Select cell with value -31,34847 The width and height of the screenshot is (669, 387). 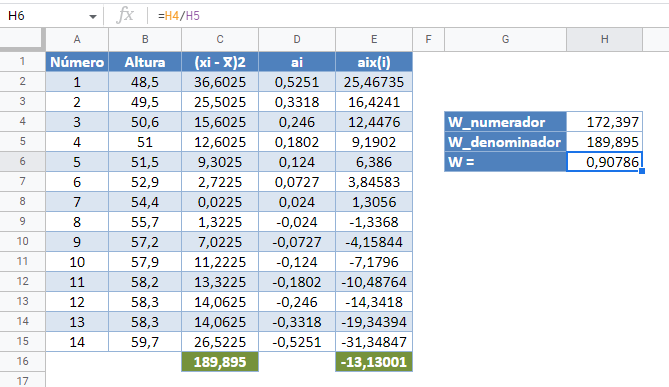tap(374, 342)
